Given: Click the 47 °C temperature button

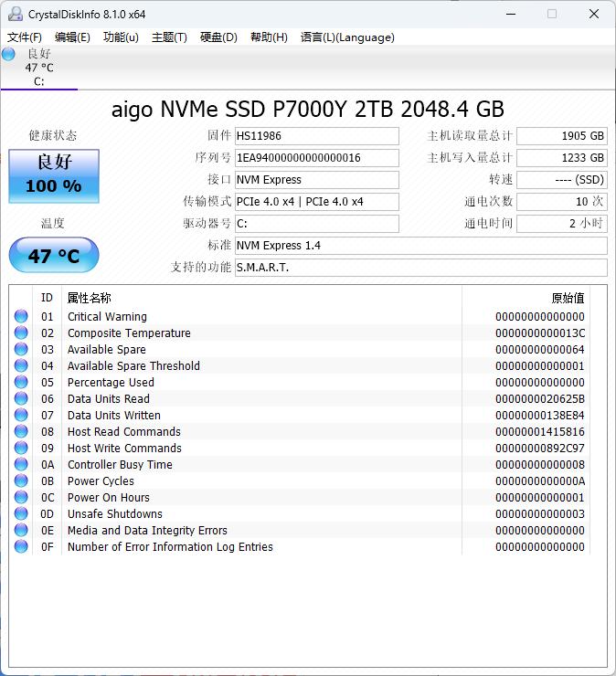Looking at the screenshot, I should 54,255.
